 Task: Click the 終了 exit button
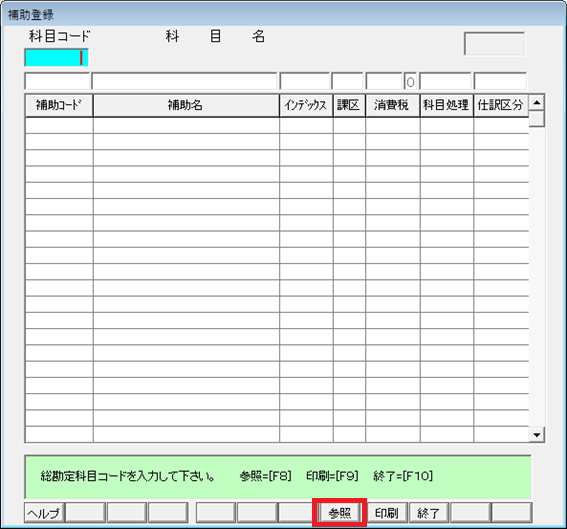tap(429, 513)
